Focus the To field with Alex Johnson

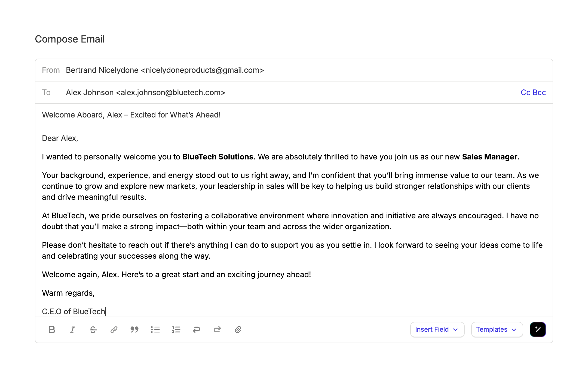(x=146, y=93)
